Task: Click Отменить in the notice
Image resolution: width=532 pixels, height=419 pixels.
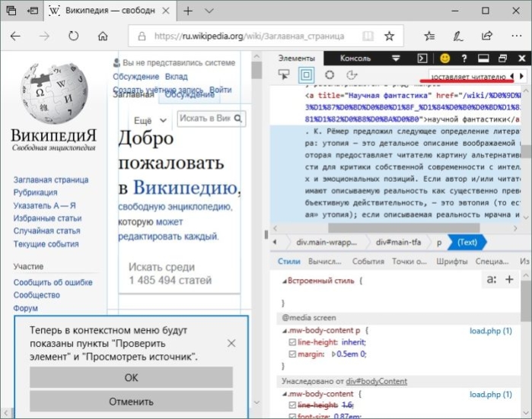Action: coord(132,402)
